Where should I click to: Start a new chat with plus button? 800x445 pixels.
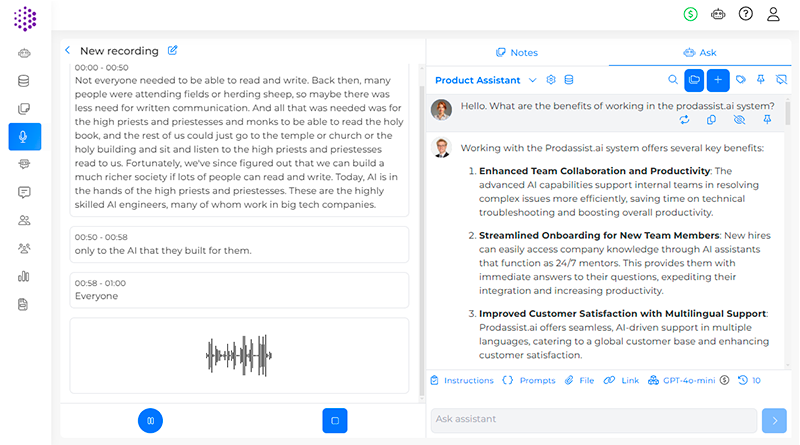coord(718,80)
